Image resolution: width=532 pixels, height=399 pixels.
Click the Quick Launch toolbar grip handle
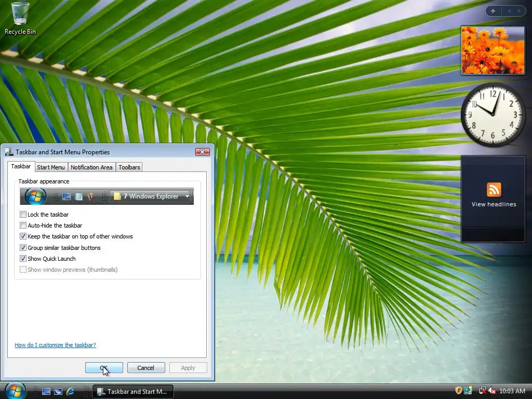[35, 392]
